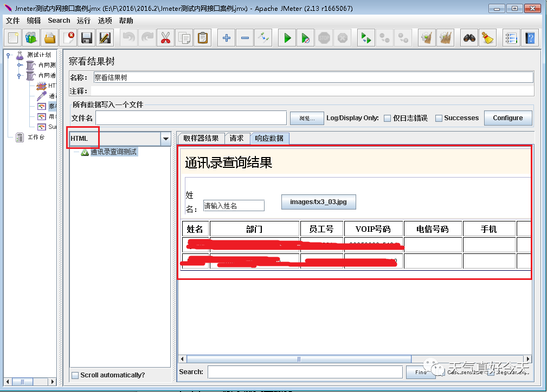The image size is (547, 392).
Task: Open the binoculars Search icon
Action: coord(469,38)
